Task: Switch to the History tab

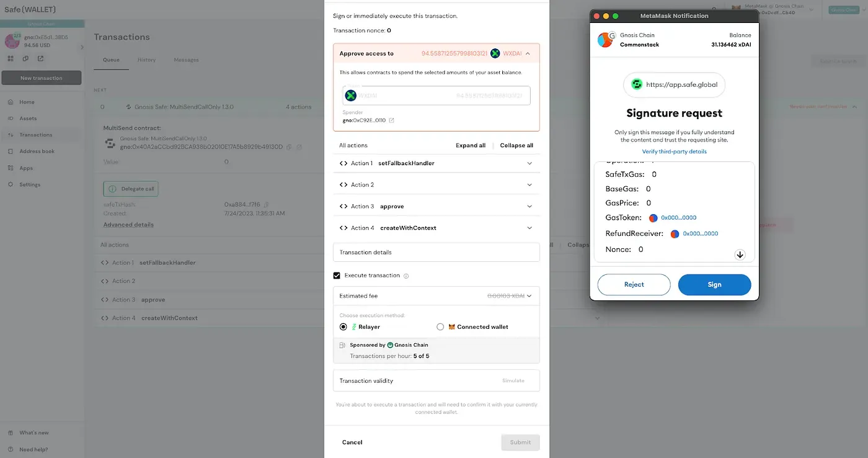Action: tap(146, 60)
